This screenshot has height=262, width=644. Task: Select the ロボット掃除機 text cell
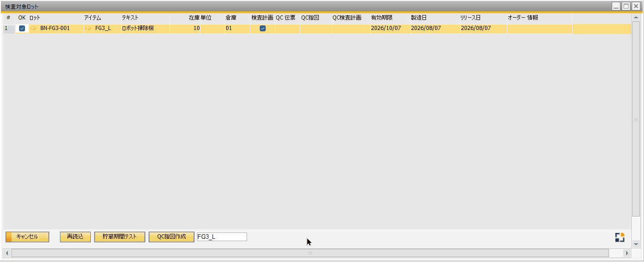[x=145, y=28]
